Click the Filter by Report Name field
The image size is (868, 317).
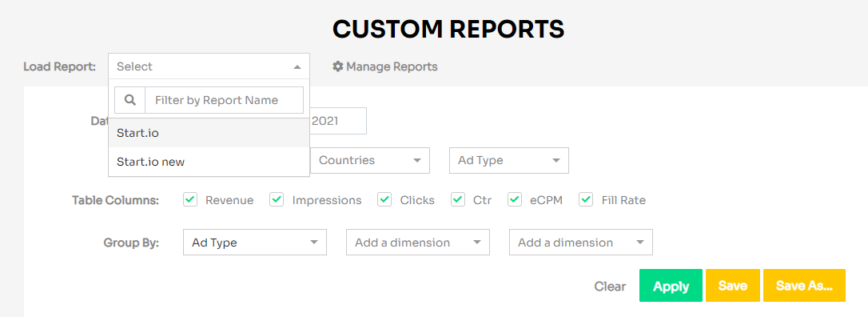click(x=225, y=100)
